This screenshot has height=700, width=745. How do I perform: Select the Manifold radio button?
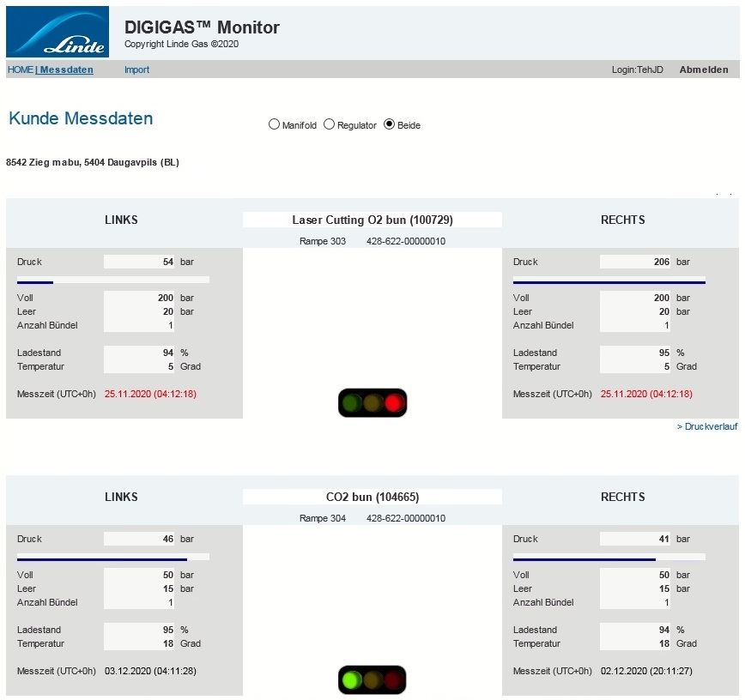[275, 124]
